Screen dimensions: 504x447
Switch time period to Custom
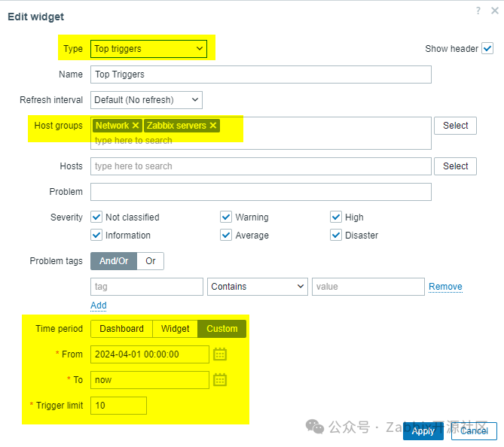point(221,329)
